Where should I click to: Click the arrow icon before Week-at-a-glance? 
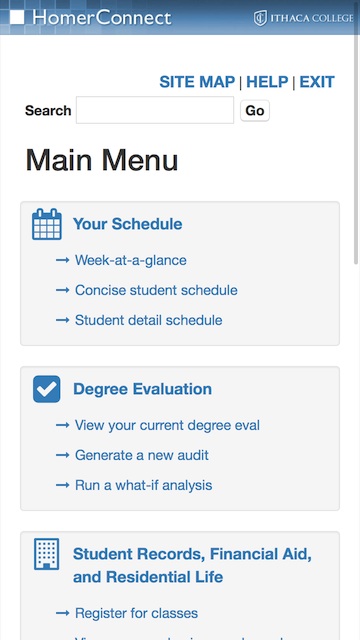point(62,260)
